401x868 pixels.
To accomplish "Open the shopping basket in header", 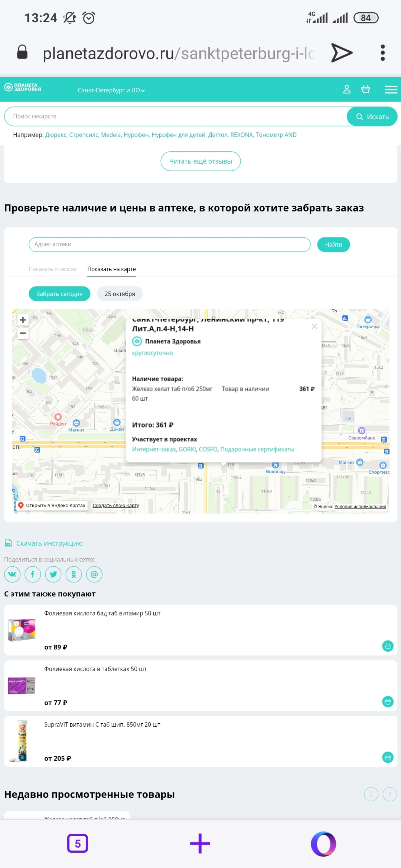I will (365, 89).
